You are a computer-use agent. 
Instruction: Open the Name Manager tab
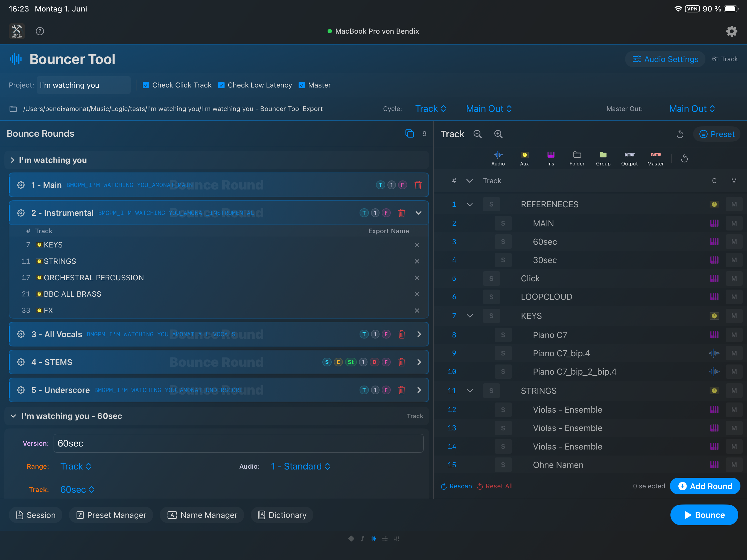coord(202,515)
